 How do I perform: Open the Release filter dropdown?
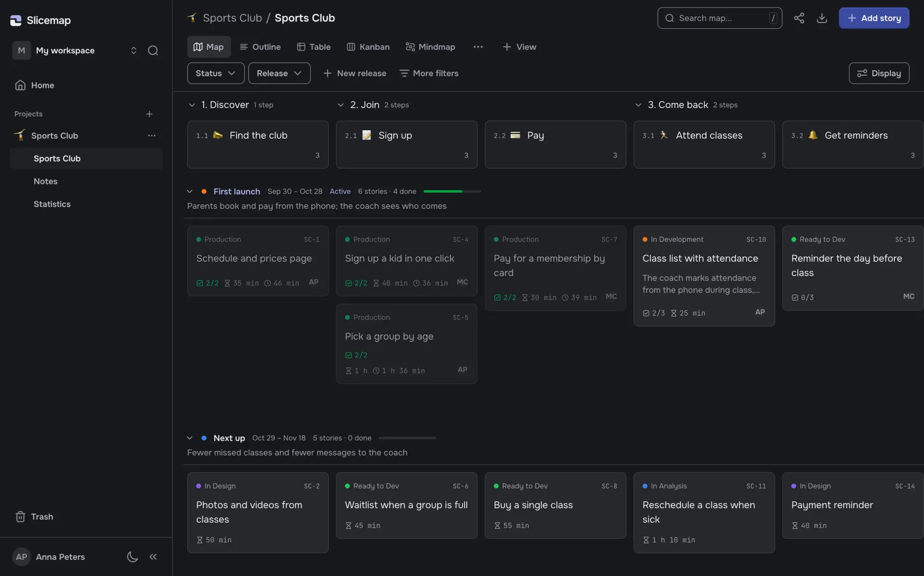(x=280, y=73)
